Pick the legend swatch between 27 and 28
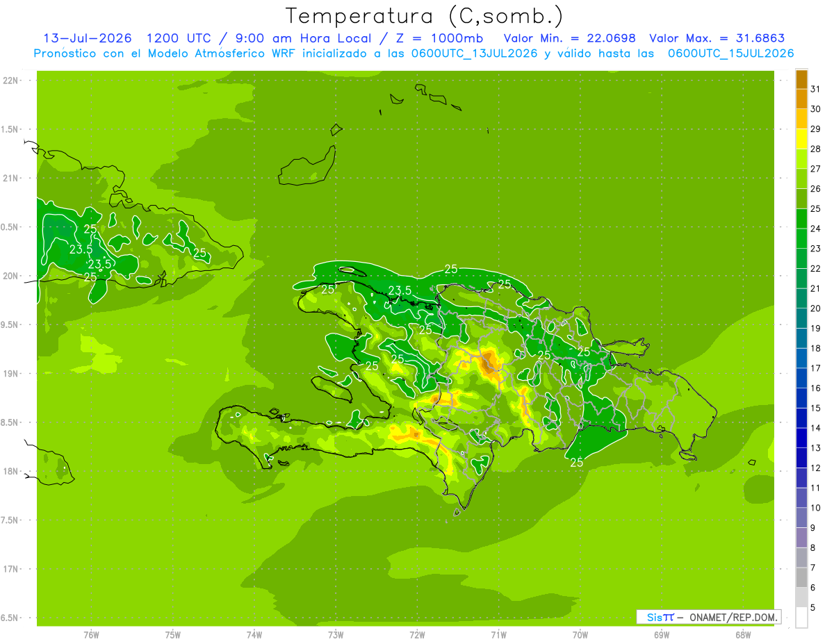834x644 pixels. 801,159
